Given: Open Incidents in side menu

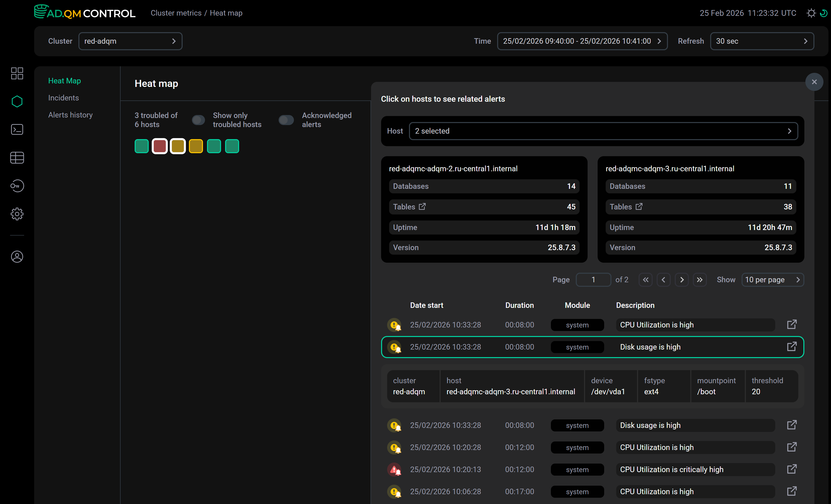Looking at the screenshot, I should [63, 98].
